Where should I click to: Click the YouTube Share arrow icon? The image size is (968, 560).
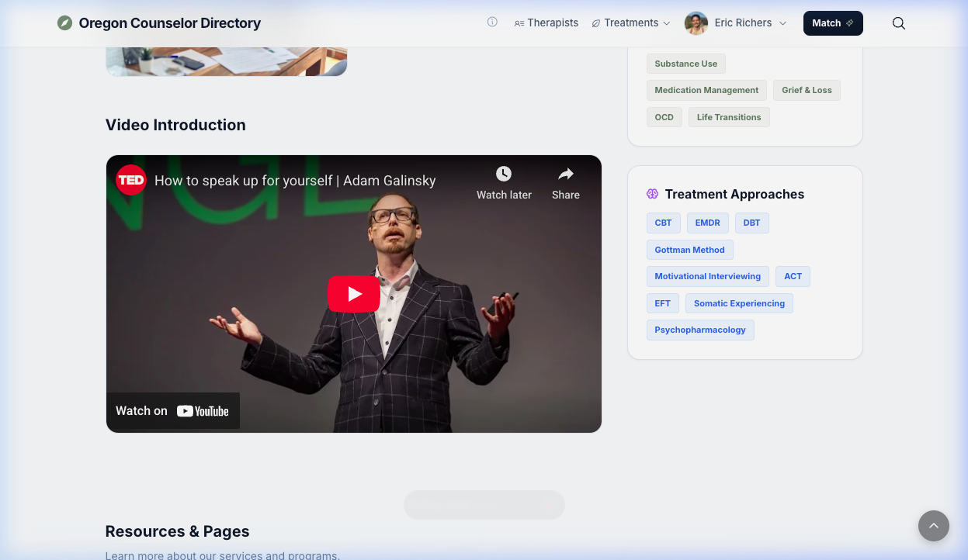(x=565, y=175)
